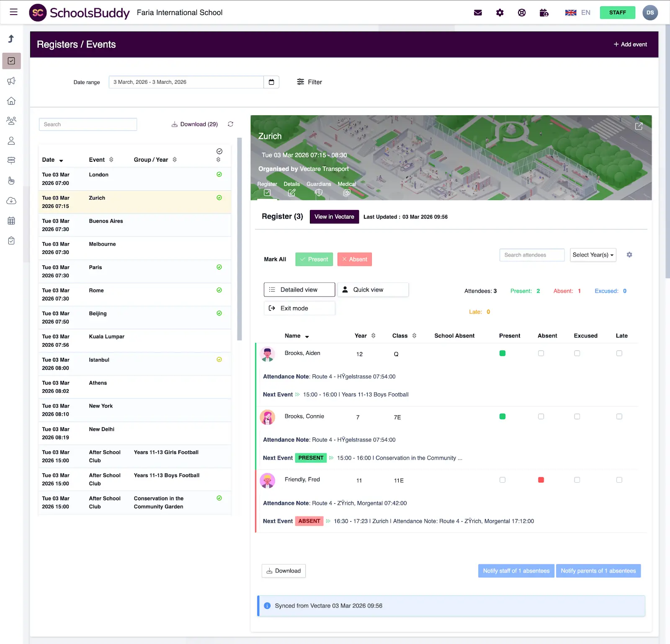The height and width of the screenshot is (644, 670).
Task: Refresh the events list
Action: [x=230, y=124]
